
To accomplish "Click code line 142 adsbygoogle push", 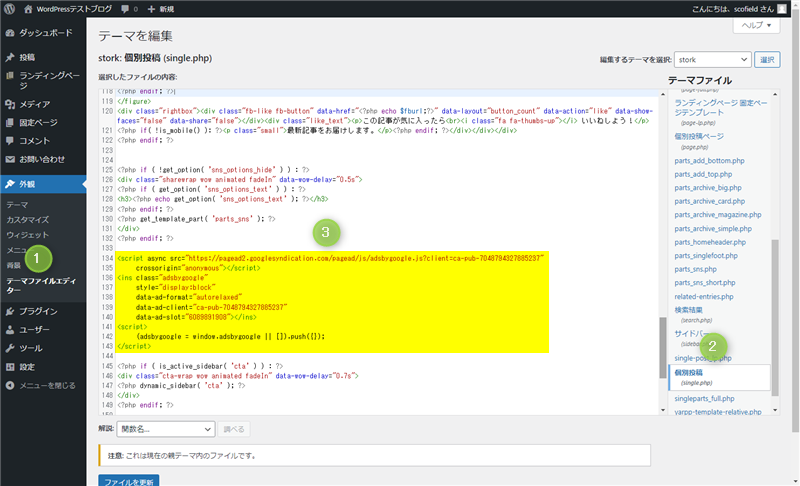I will pyautogui.click(x=230, y=337).
